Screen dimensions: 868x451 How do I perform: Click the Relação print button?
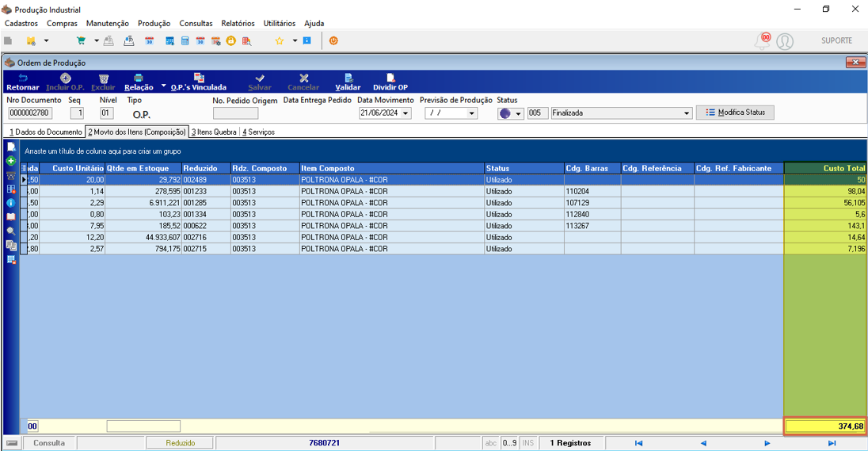point(139,82)
